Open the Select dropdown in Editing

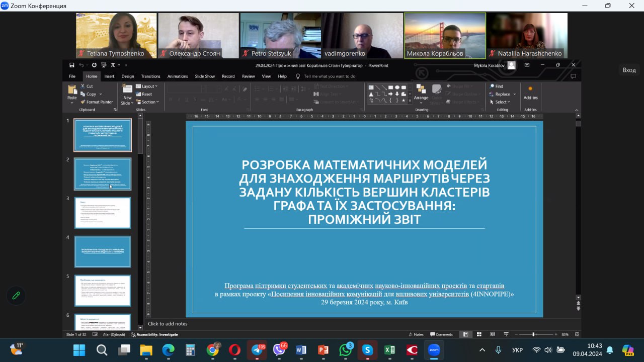499,102
